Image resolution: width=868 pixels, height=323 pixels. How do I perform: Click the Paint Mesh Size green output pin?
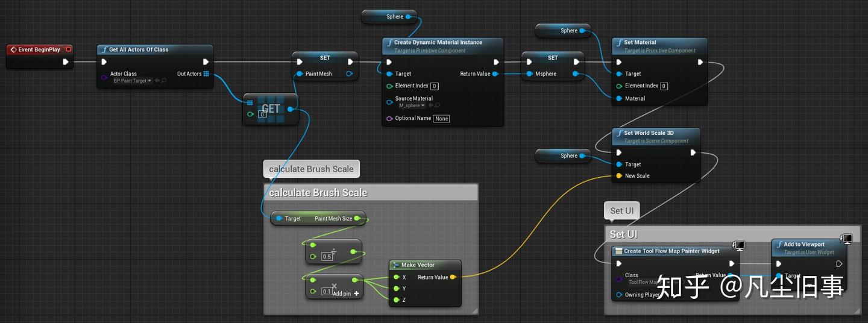pyautogui.click(x=357, y=219)
